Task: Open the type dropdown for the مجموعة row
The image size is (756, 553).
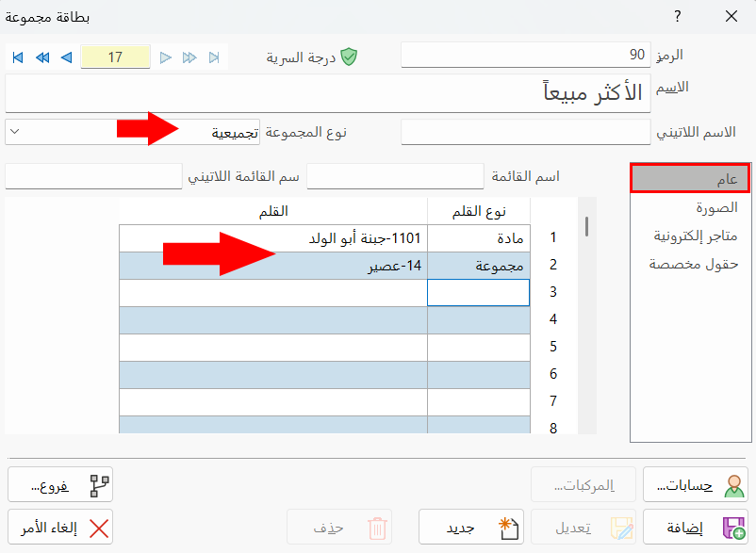Action: point(478,266)
